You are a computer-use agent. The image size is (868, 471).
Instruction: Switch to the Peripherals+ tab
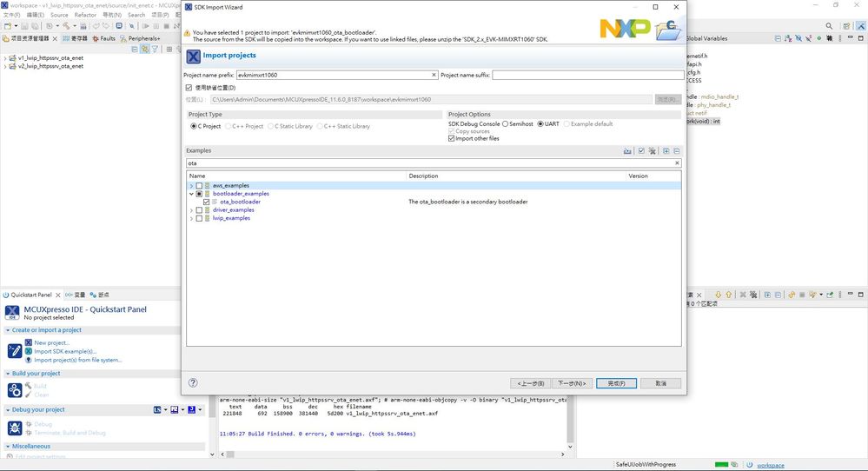[x=140, y=38]
